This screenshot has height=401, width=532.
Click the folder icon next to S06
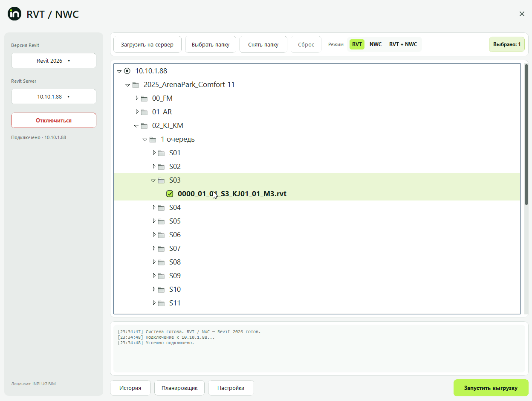(161, 235)
